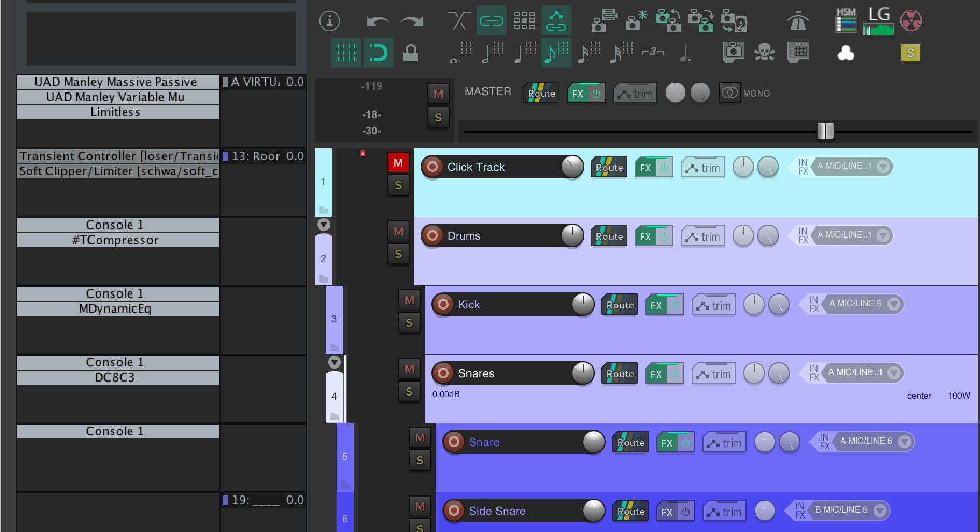
Task: Click the redo arrow in the toolbar
Action: click(x=411, y=21)
